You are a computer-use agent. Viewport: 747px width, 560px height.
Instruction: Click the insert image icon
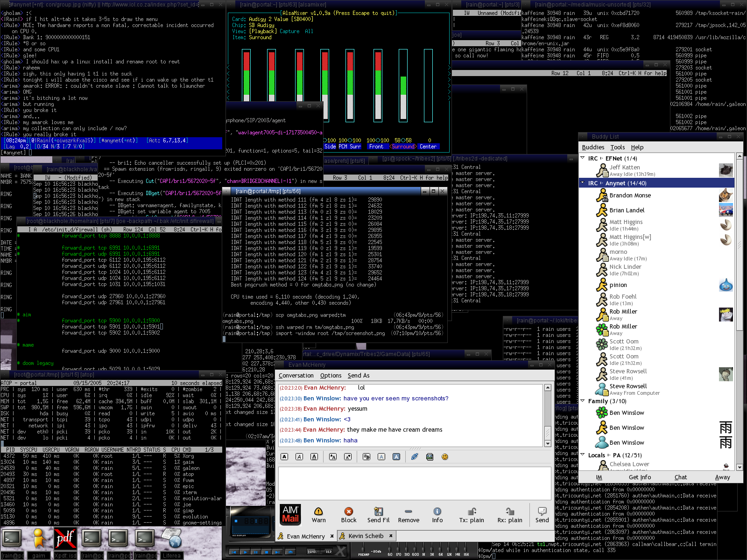(430, 457)
